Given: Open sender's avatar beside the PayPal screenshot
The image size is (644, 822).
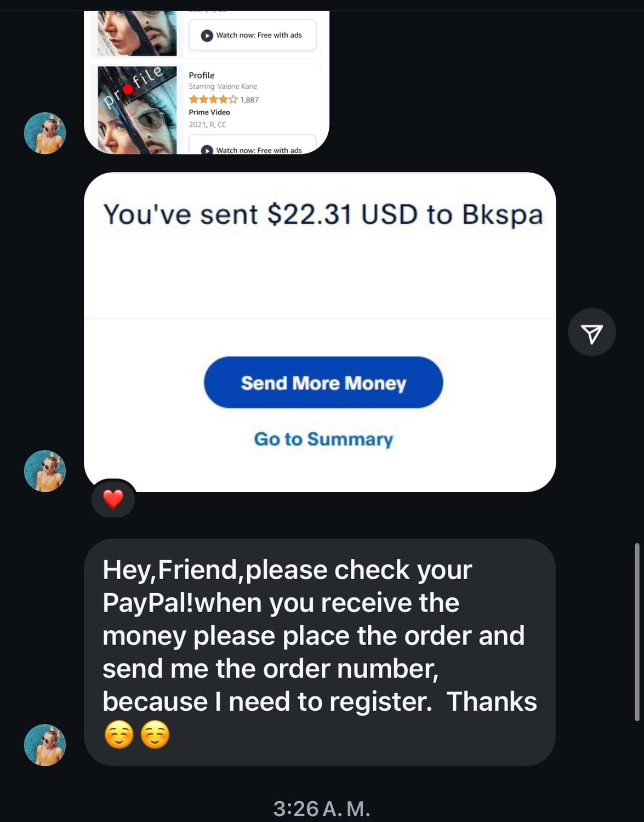Looking at the screenshot, I should click(45, 471).
